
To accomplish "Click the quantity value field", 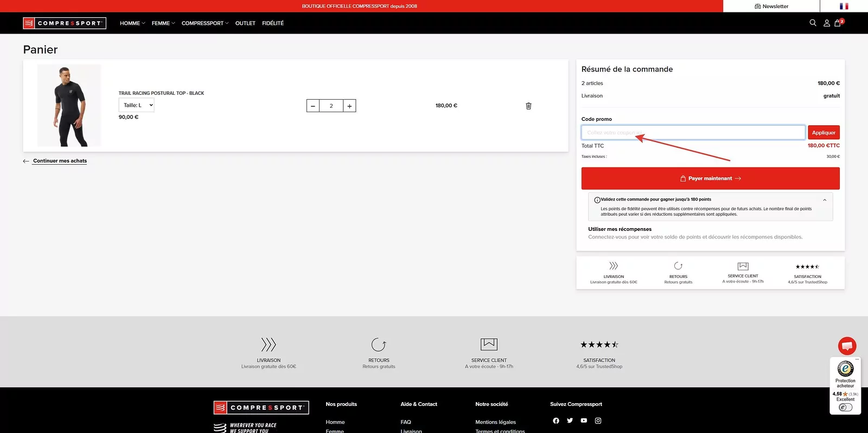I will (331, 106).
